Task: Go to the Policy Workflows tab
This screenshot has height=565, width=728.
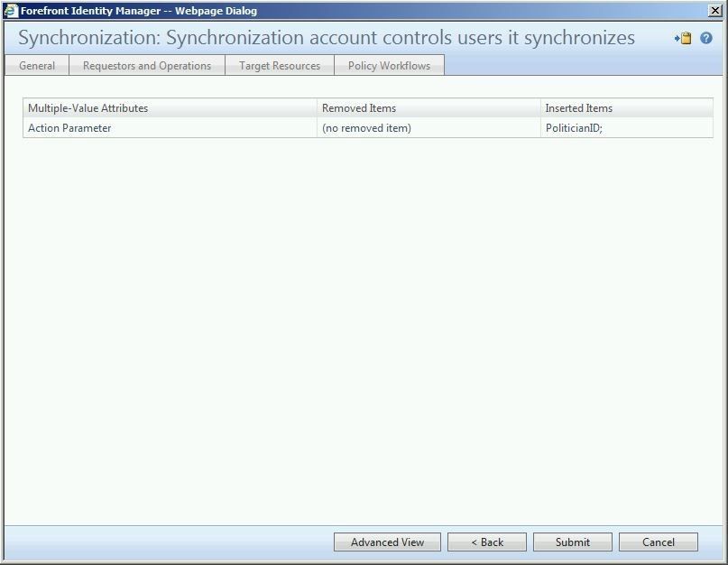Action: point(389,66)
